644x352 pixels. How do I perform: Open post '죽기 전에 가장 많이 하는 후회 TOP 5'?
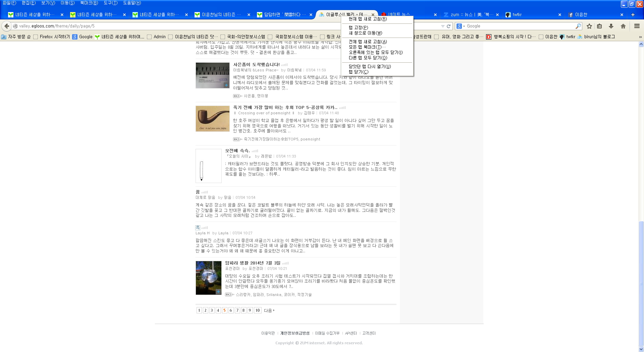[x=285, y=108]
